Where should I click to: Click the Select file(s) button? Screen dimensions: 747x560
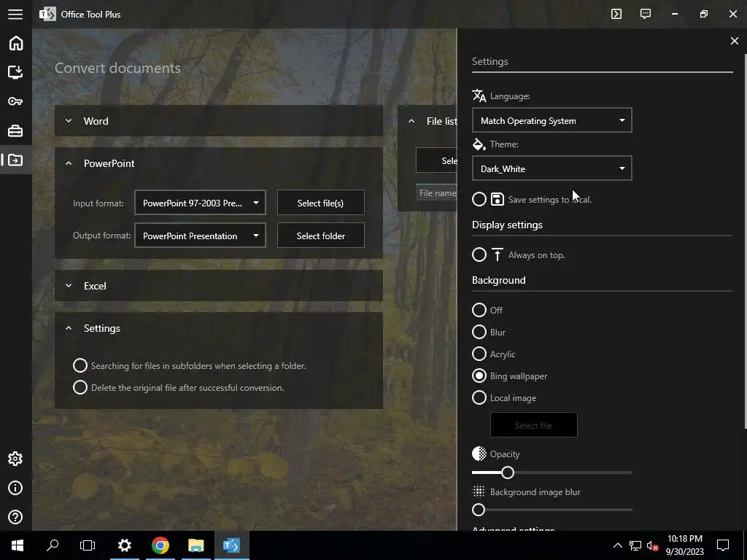(321, 203)
